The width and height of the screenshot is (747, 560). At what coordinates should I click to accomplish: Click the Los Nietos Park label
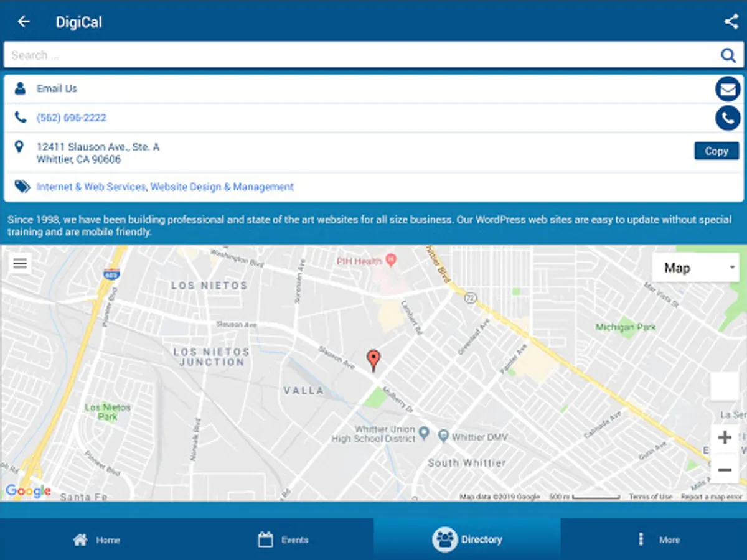pyautogui.click(x=108, y=412)
